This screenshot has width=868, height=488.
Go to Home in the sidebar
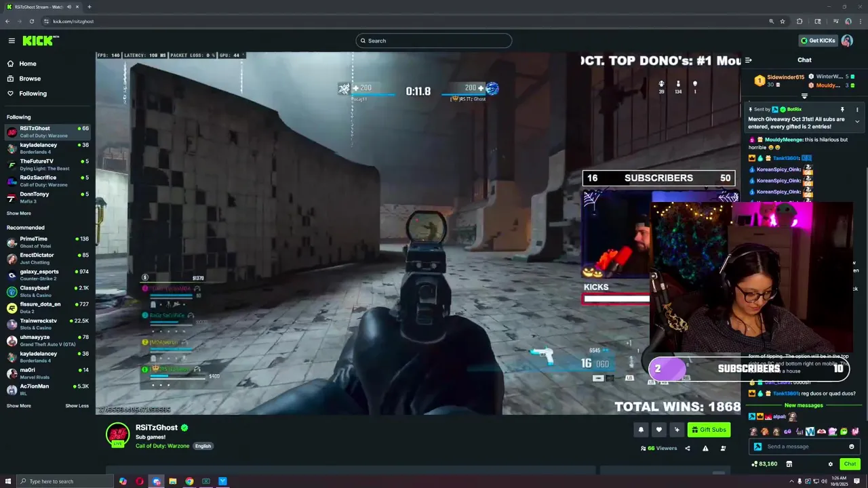point(28,64)
